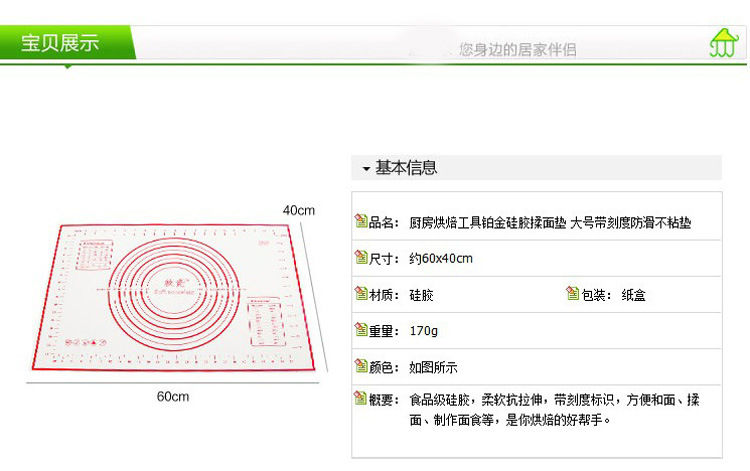Click the 您身边的居家伴侣 slogan text
This screenshot has width=750, height=471.
(x=517, y=49)
